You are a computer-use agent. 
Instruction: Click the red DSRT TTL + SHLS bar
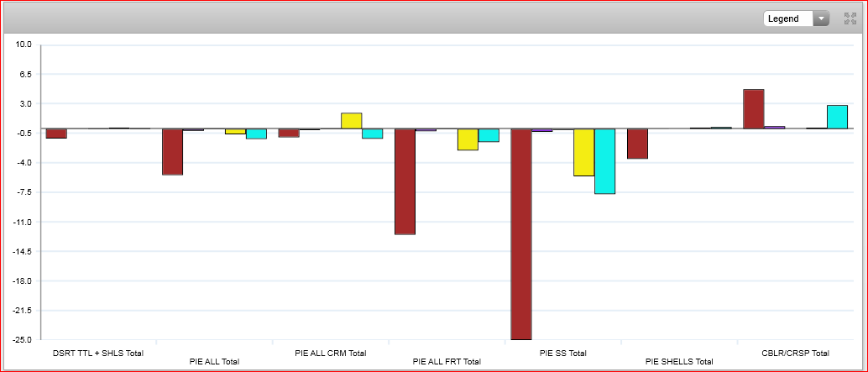pos(56,134)
